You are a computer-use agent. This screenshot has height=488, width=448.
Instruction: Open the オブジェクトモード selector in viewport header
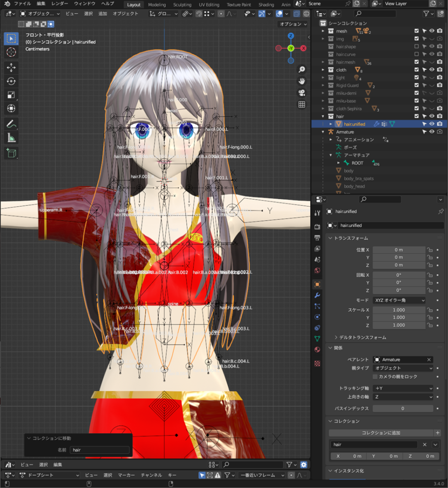(40, 14)
